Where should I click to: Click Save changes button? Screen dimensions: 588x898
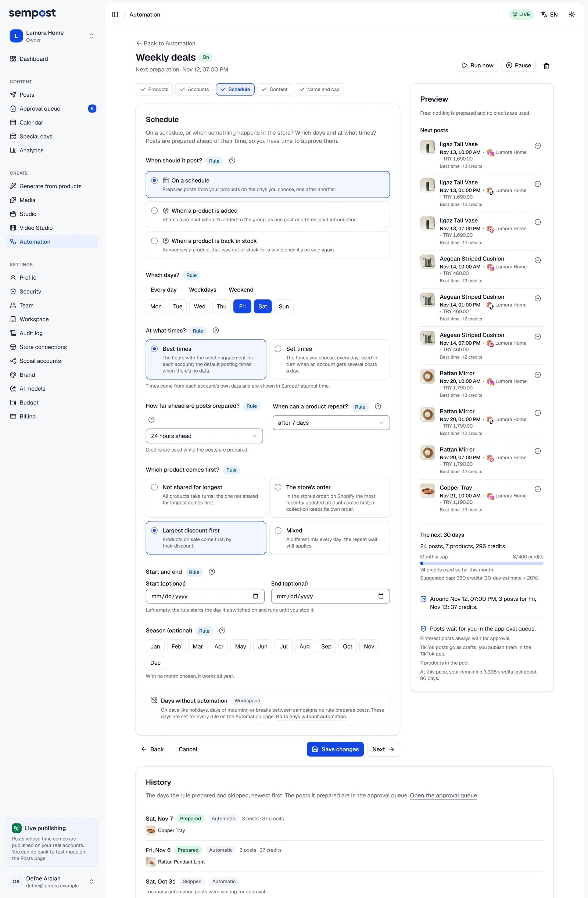pos(335,749)
